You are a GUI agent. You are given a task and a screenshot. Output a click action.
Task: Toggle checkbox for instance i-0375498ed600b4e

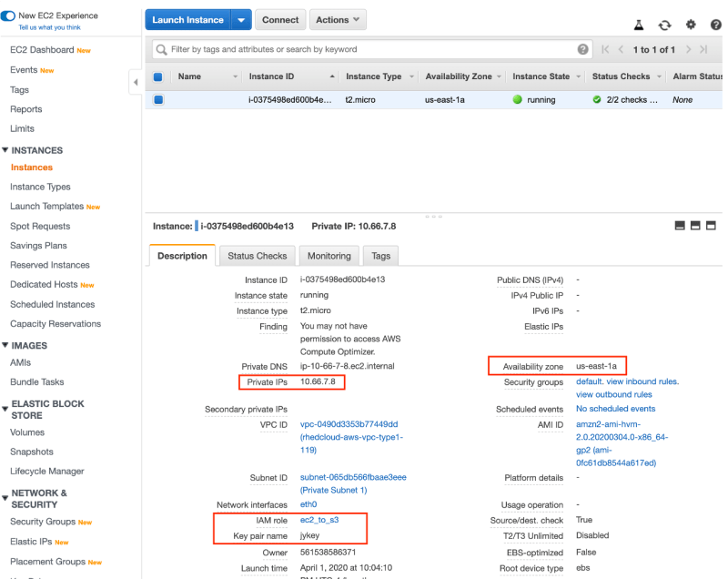coord(158,99)
